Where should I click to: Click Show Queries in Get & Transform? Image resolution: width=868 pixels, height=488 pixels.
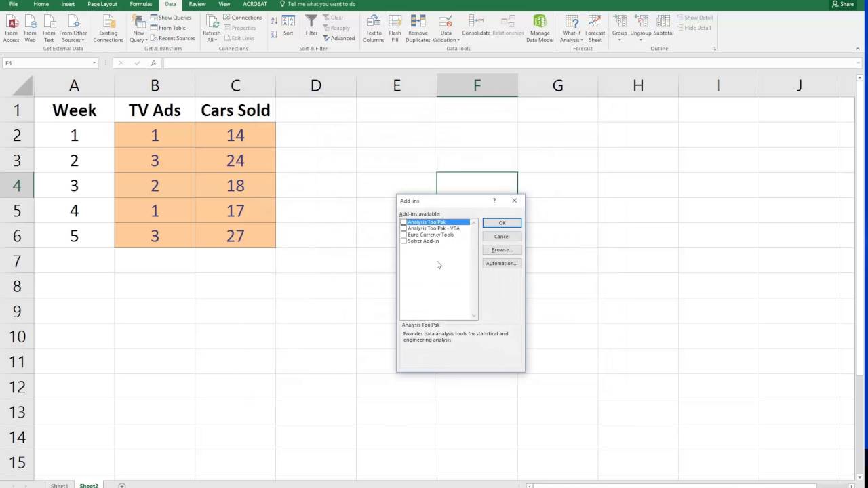[x=172, y=18]
